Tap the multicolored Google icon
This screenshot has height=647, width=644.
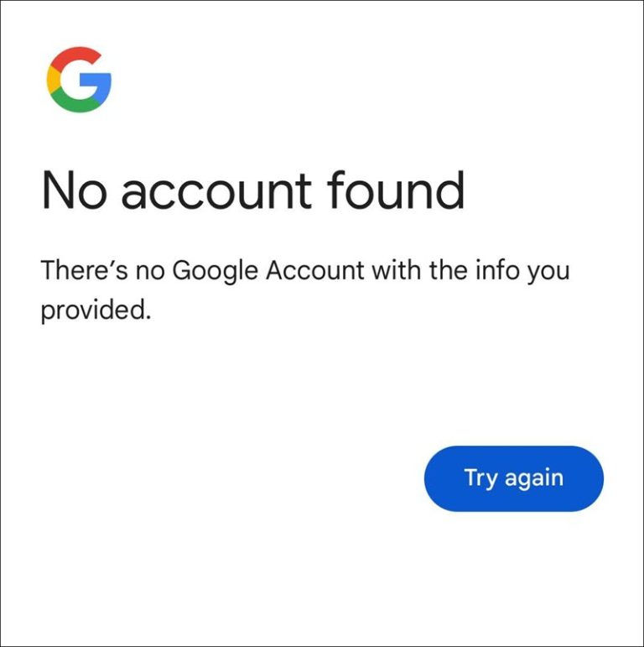79,79
